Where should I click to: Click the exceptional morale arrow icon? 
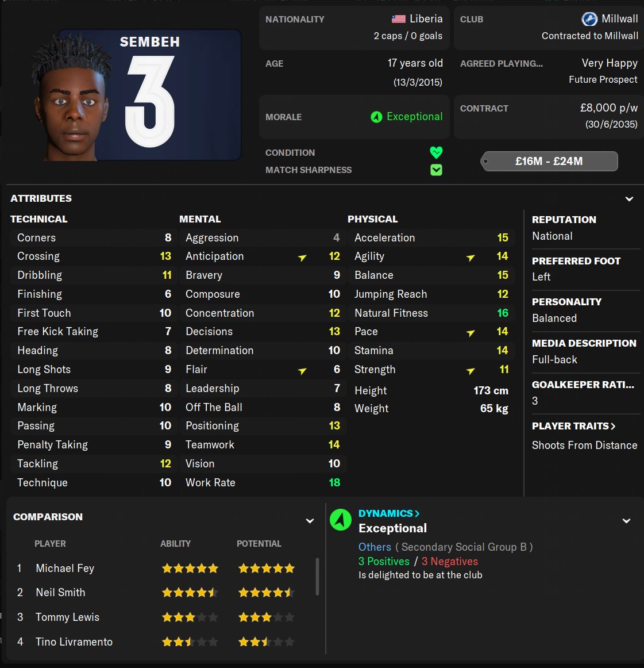pyautogui.click(x=376, y=117)
